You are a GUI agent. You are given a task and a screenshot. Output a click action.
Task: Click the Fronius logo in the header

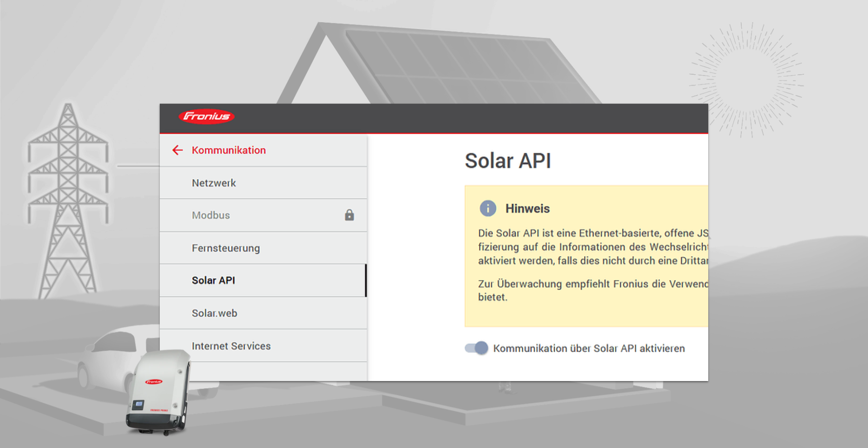(206, 116)
